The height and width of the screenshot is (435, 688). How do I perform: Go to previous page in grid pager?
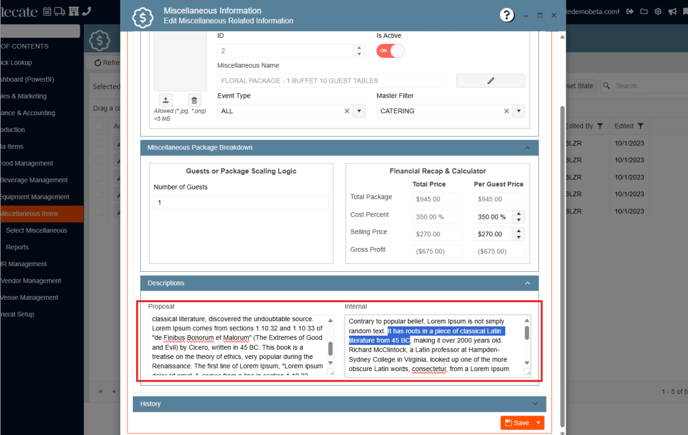(114, 391)
